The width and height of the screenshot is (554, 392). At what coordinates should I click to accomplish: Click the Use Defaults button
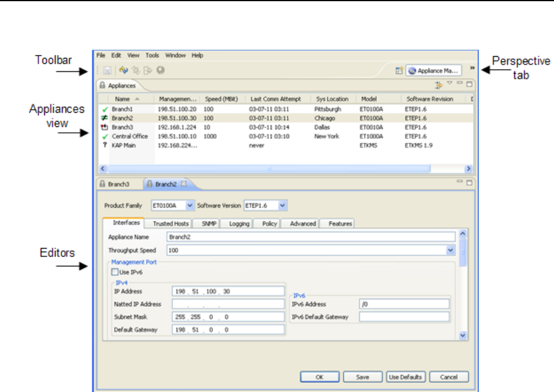(406, 377)
